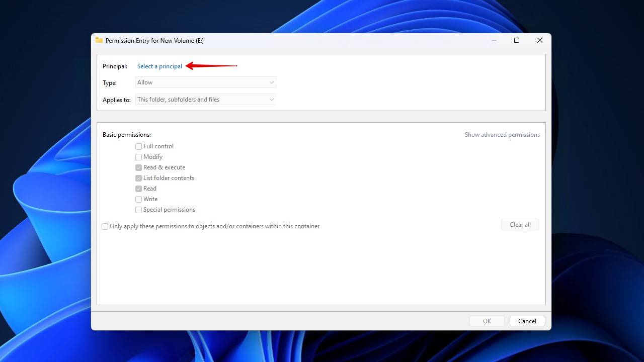644x362 pixels.
Task: Click the folder icon in title bar
Action: coord(99,40)
